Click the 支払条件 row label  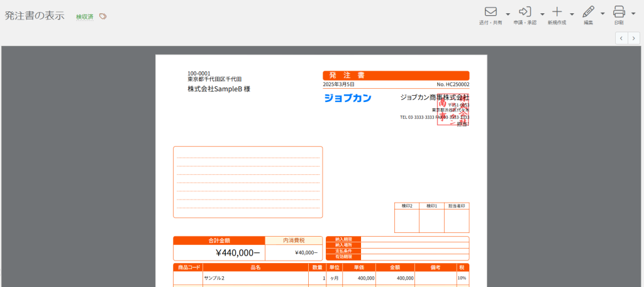click(x=343, y=251)
